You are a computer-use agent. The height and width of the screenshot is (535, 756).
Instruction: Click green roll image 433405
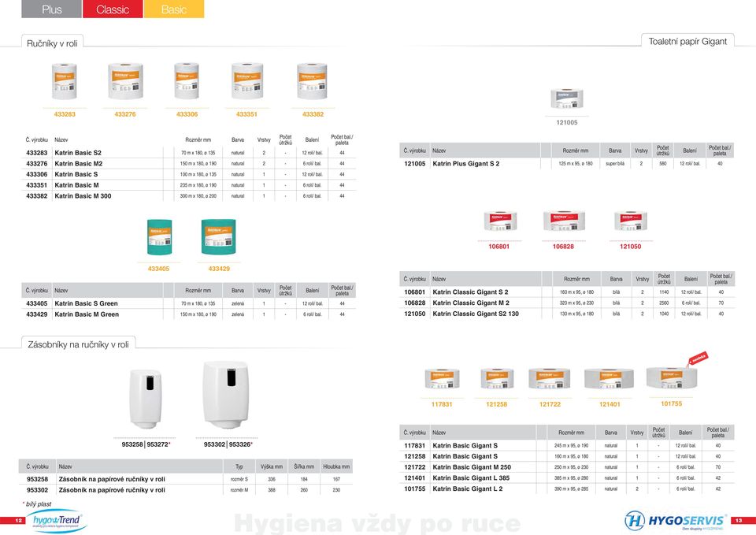[x=159, y=237]
